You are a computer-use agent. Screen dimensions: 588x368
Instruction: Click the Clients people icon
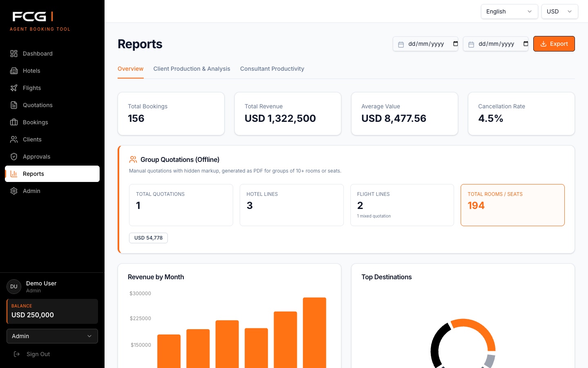click(14, 139)
